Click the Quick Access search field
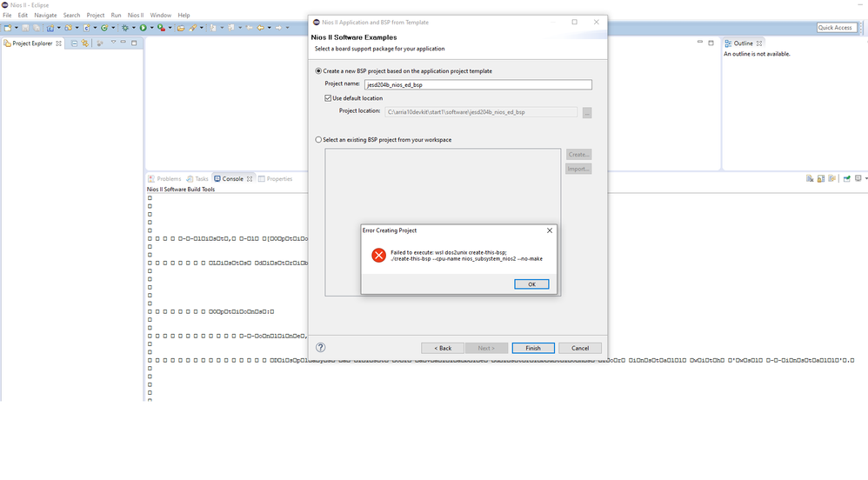 pyautogui.click(x=836, y=28)
